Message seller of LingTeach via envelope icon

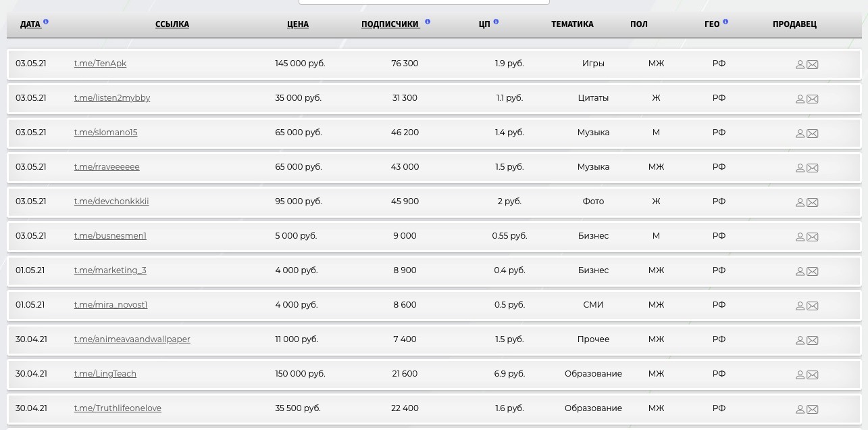click(x=813, y=375)
